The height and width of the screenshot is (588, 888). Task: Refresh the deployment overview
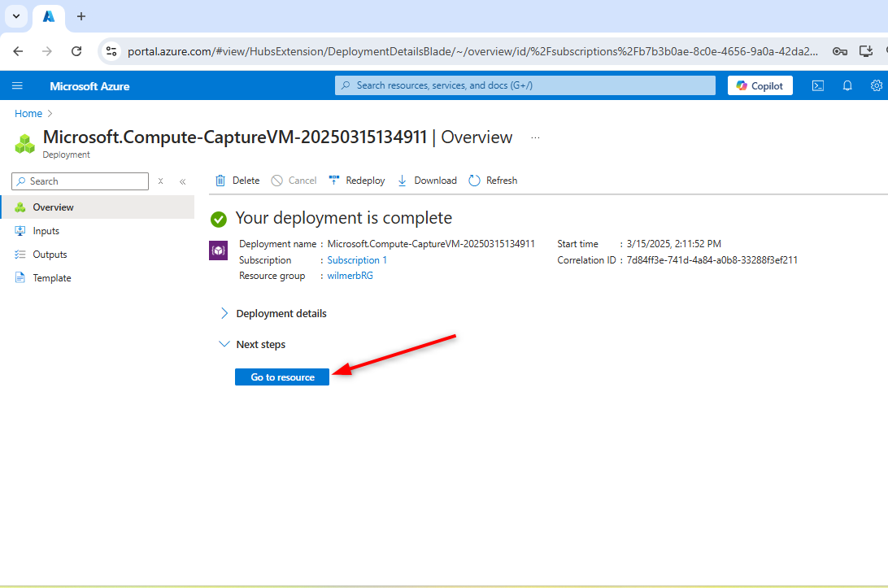(x=493, y=181)
